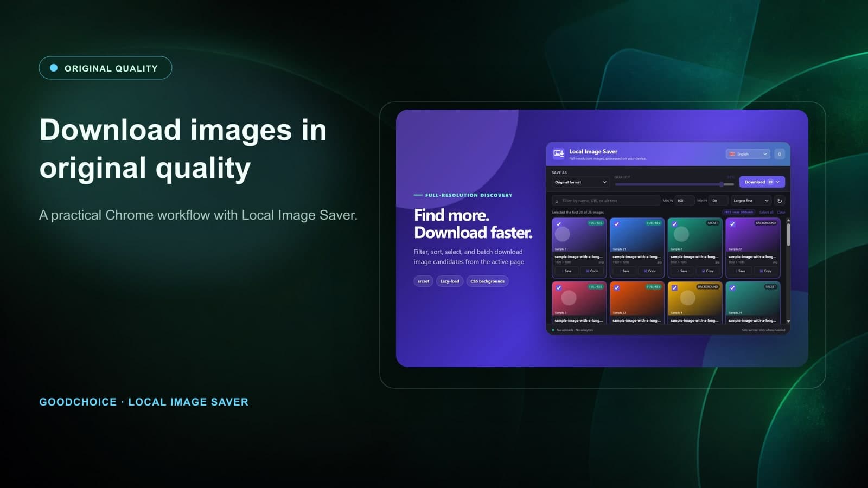Click Copy on the Sample 22 card
This screenshot has width=868, height=488.
[x=765, y=271]
